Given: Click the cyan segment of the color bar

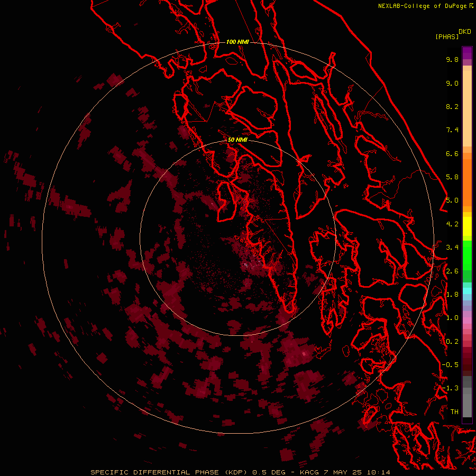Looking at the screenshot, I should (x=467, y=290).
